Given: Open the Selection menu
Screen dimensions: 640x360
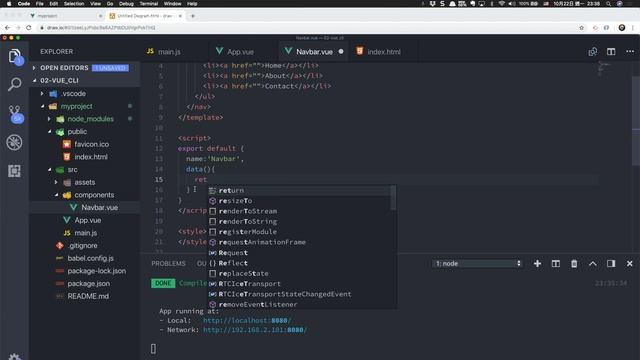Looking at the screenshot, I should pyautogui.click(x=74, y=4).
